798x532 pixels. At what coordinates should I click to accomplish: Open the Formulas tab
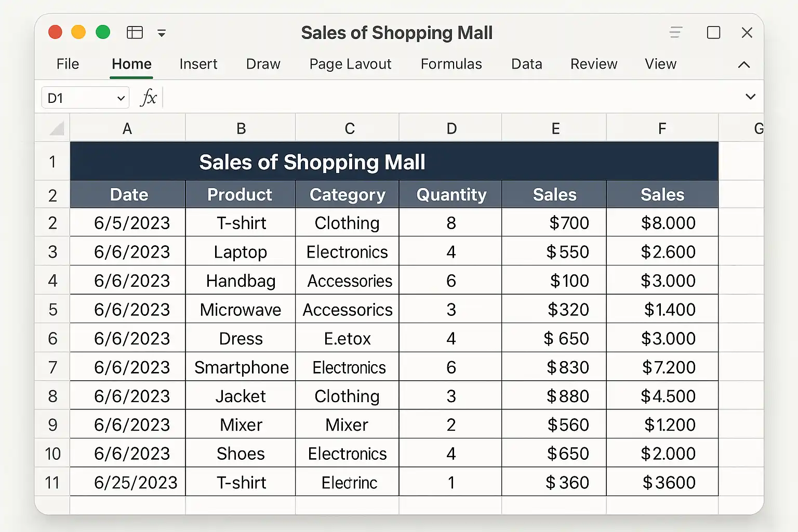[451, 64]
